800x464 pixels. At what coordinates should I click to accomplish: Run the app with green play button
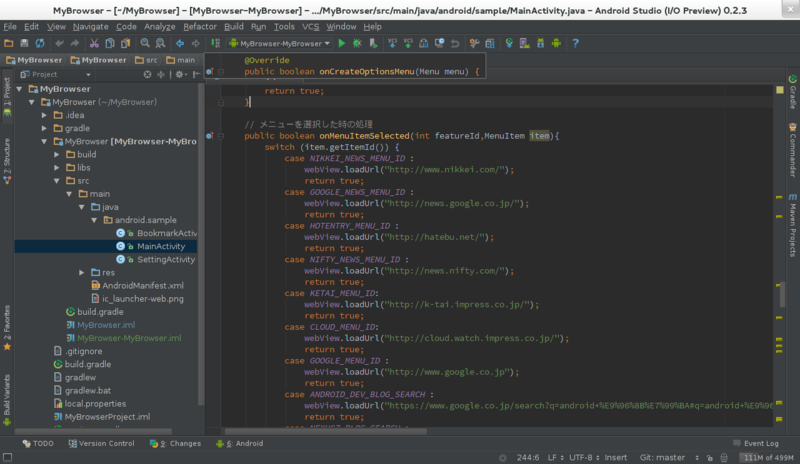[x=342, y=43]
